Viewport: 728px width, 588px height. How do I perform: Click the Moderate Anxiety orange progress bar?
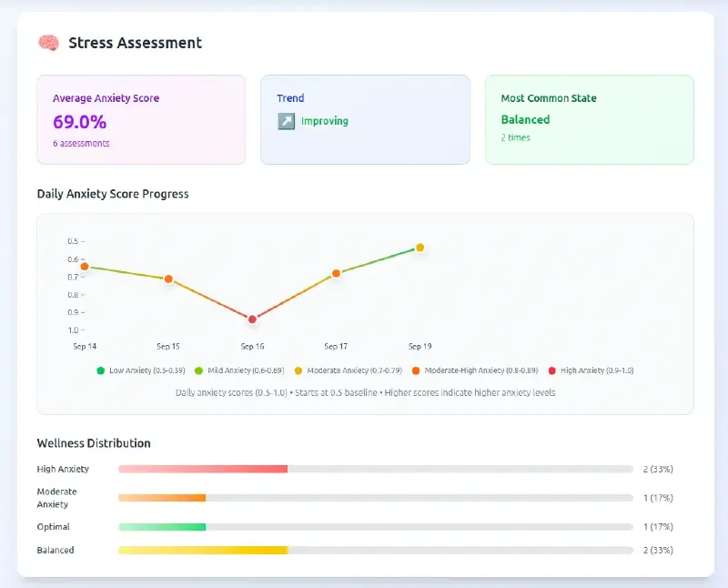click(162, 498)
